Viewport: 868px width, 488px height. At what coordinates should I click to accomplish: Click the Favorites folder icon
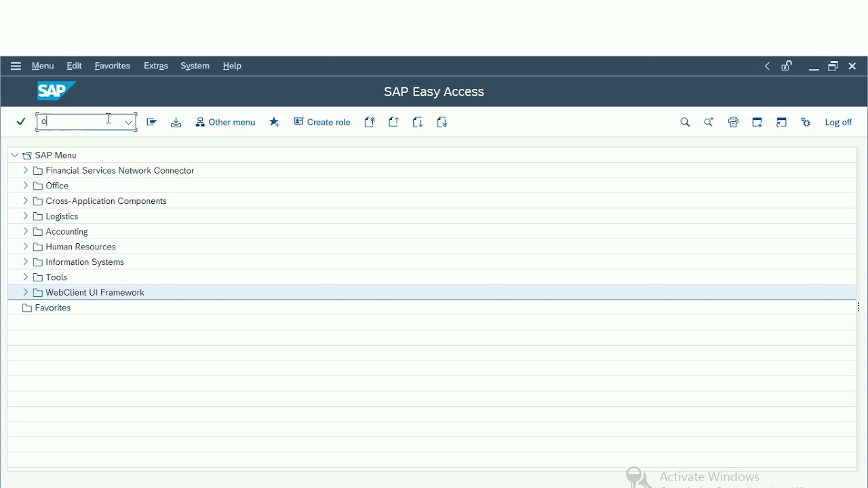pyautogui.click(x=27, y=308)
